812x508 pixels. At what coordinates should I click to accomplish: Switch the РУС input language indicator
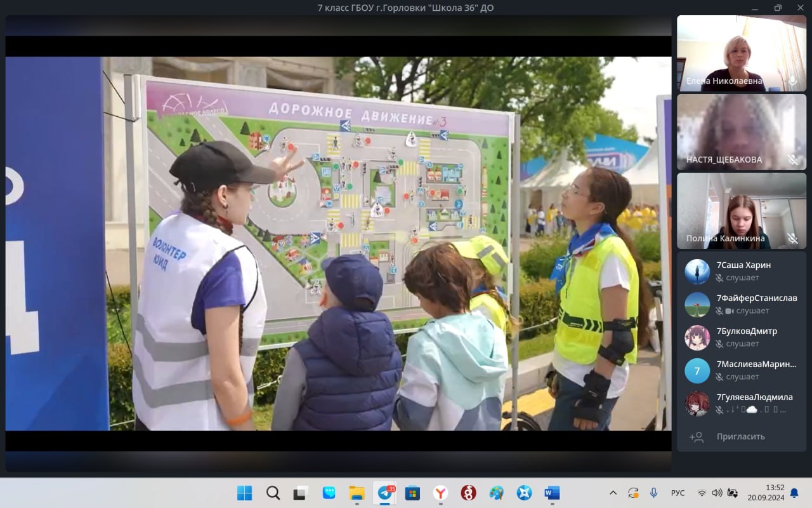678,493
